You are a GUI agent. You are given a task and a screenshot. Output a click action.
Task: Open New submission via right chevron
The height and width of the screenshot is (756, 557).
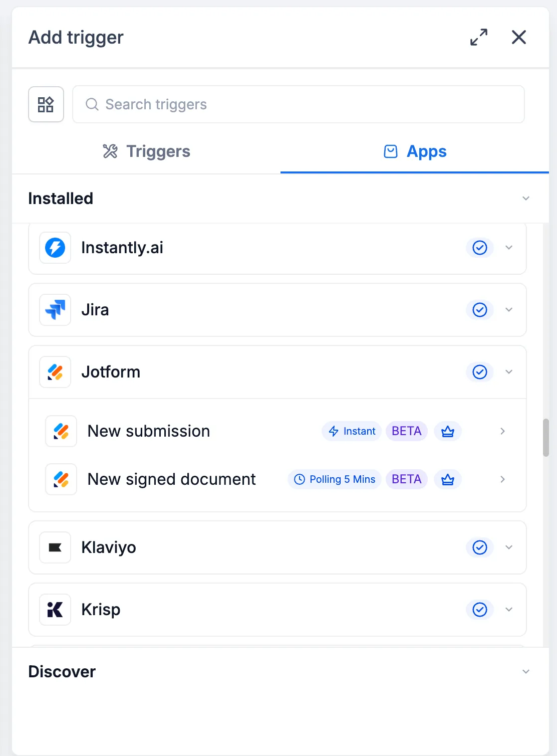(x=502, y=431)
